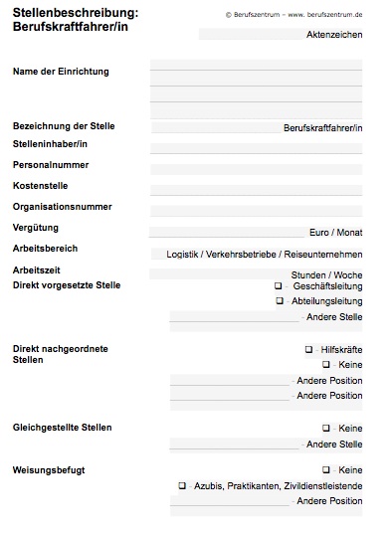The image size is (392, 536).
Task: Click the Kostenstelle input field
Action: click(256, 190)
